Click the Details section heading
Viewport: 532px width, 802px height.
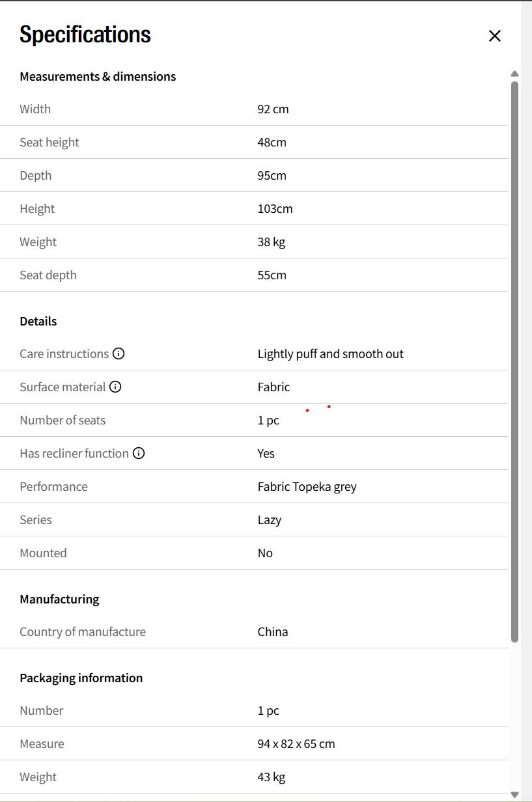click(x=38, y=321)
